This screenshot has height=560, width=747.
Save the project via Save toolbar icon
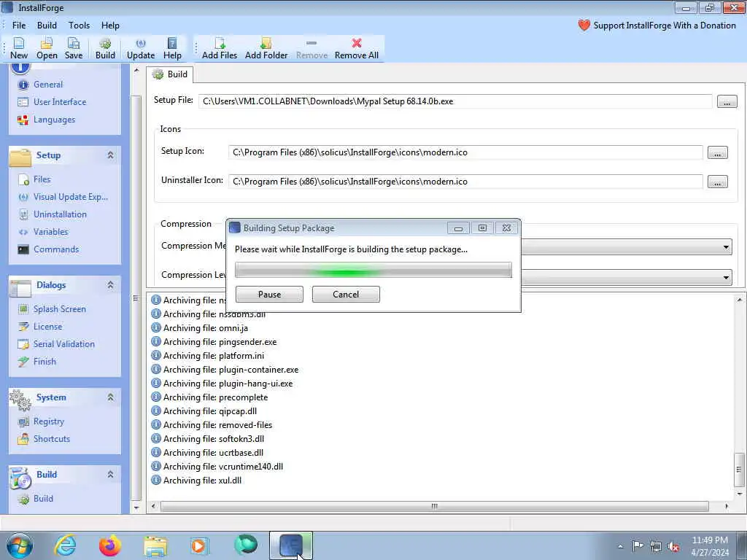74,49
